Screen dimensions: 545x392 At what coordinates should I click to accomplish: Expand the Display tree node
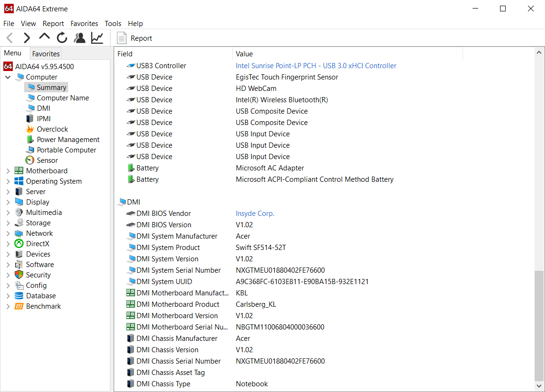point(8,202)
